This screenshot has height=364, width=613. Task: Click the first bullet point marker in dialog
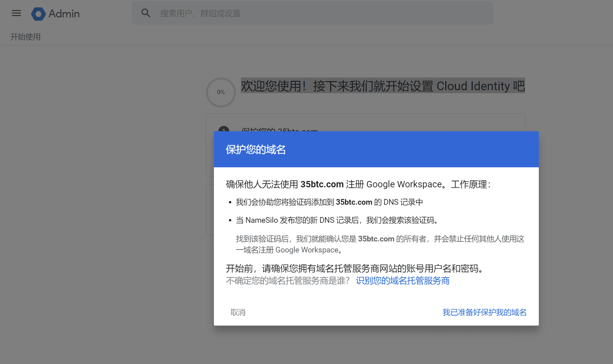coord(230,202)
